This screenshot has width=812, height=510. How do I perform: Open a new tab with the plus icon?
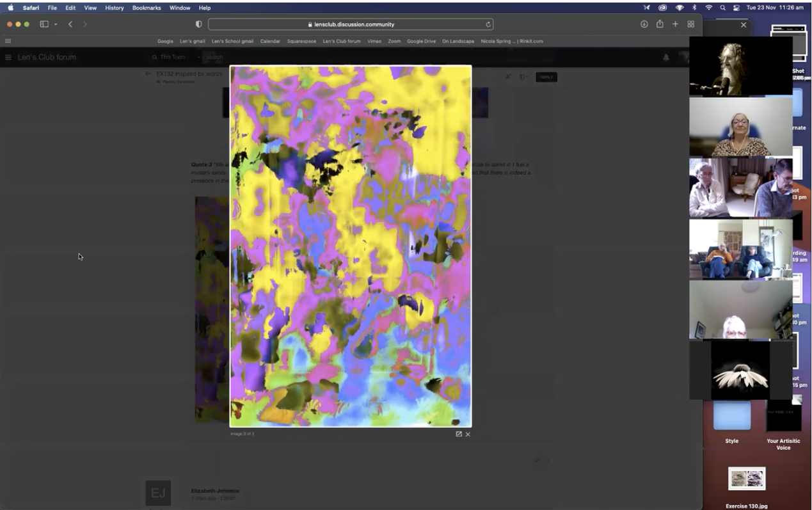pos(675,24)
